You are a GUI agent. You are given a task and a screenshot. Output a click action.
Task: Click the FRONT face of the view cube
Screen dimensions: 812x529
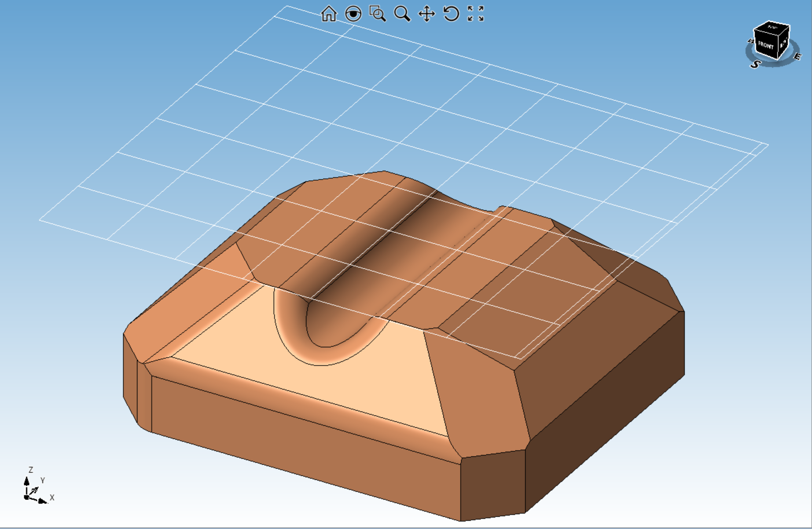[x=766, y=45]
